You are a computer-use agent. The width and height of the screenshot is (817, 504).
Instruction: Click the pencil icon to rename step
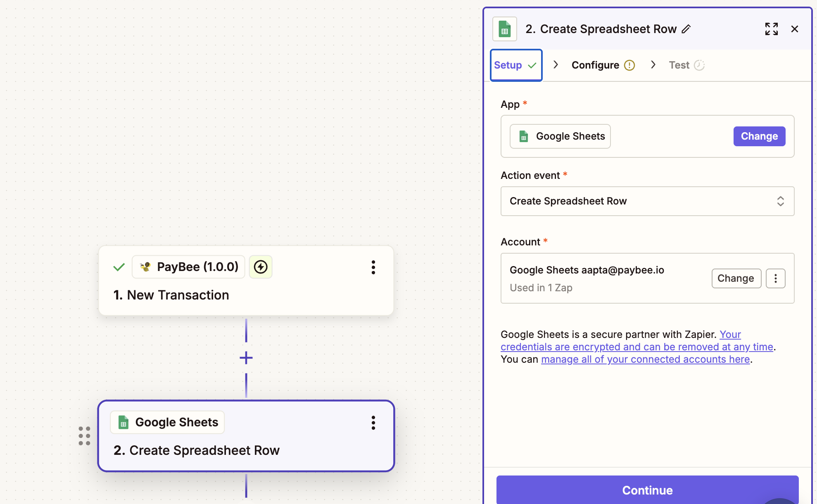pos(686,29)
